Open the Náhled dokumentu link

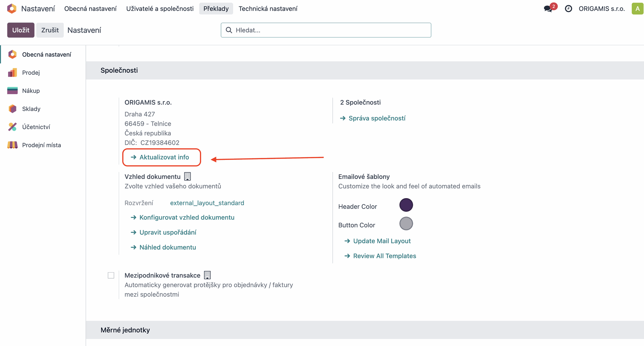[x=163, y=247]
